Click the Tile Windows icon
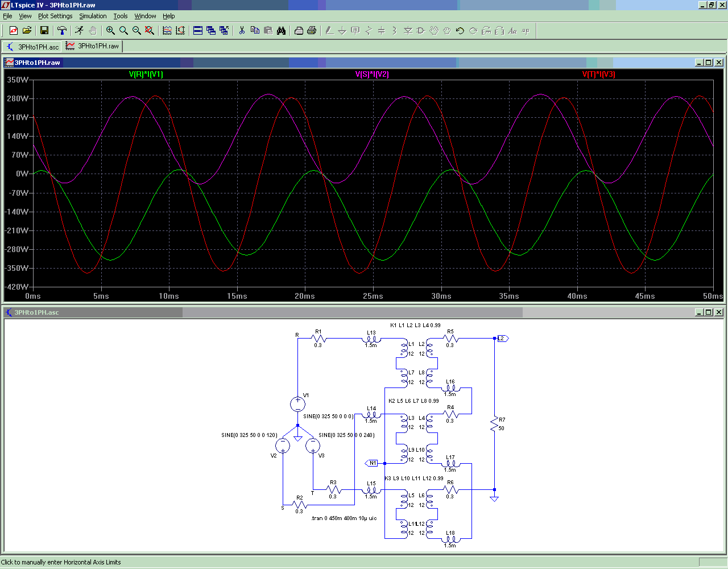This screenshot has width=728, height=569. pos(198,31)
